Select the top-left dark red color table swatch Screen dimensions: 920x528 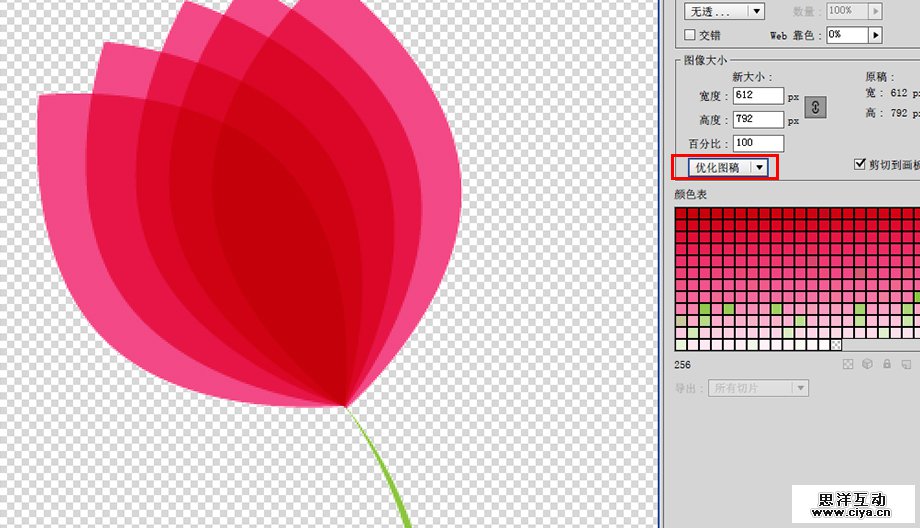[x=681, y=213]
